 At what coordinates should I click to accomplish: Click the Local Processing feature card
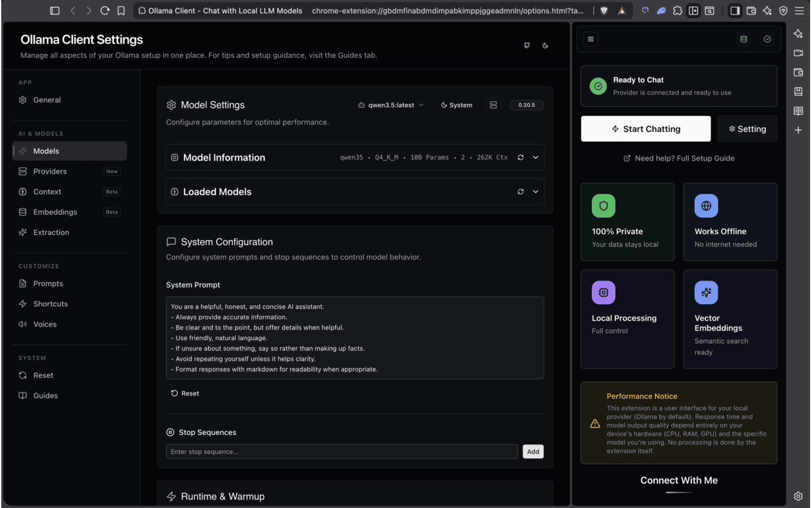[x=627, y=319]
